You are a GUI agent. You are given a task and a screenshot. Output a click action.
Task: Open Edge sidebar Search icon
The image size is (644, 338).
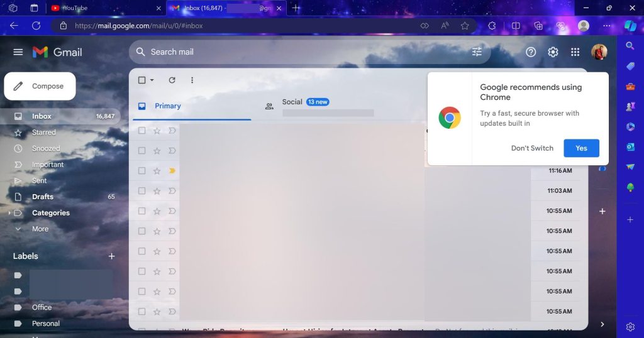[x=630, y=46]
